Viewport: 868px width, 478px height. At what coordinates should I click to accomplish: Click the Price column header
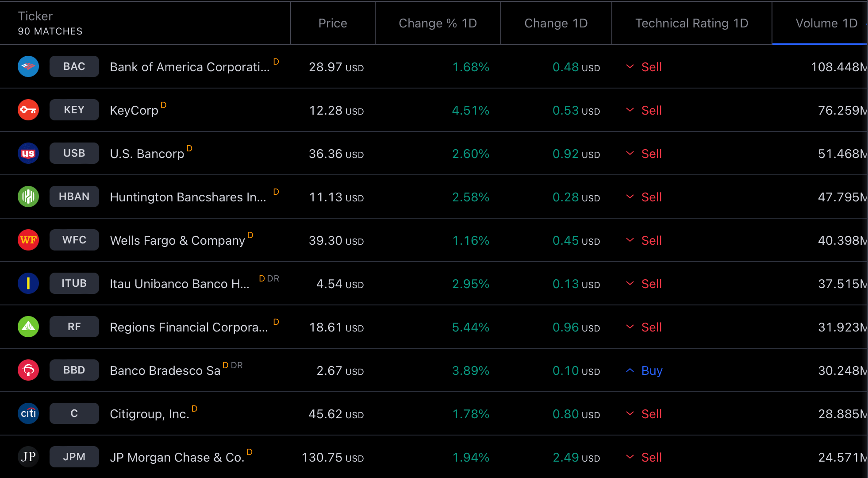click(x=333, y=23)
